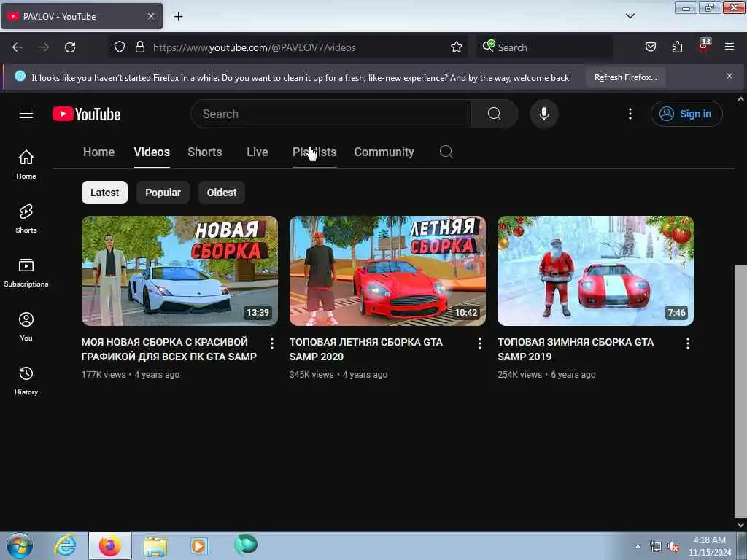Open action menu for МОЯ НОВАЯ СБОРКА video
747x560 pixels.
pyautogui.click(x=272, y=343)
